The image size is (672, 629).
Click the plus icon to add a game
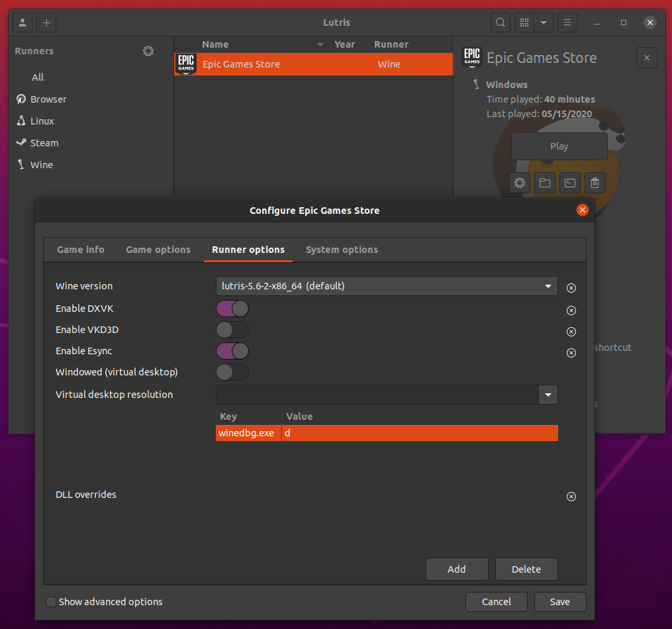46,23
